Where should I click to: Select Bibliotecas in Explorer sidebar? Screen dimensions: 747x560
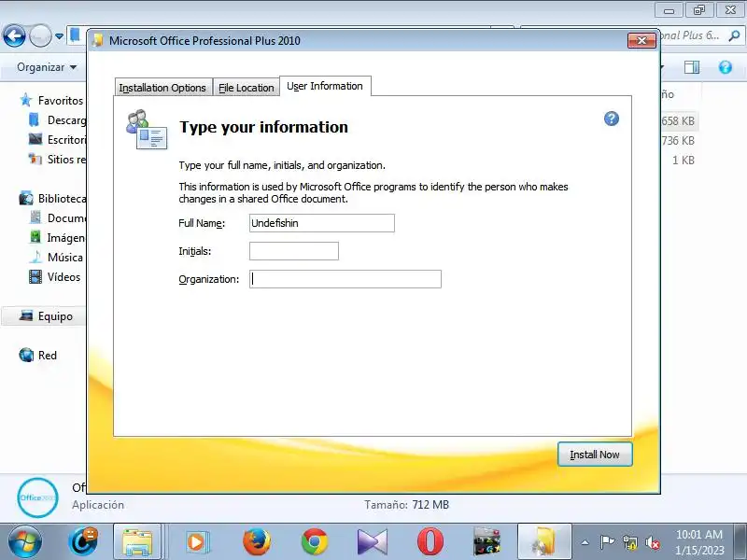coord(52,198)
